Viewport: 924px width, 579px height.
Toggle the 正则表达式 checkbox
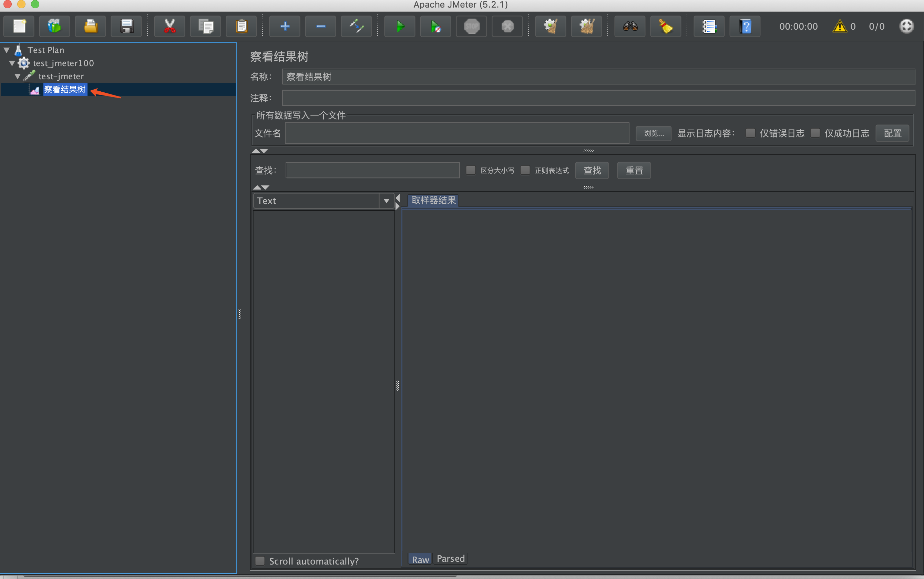(525, 170)
